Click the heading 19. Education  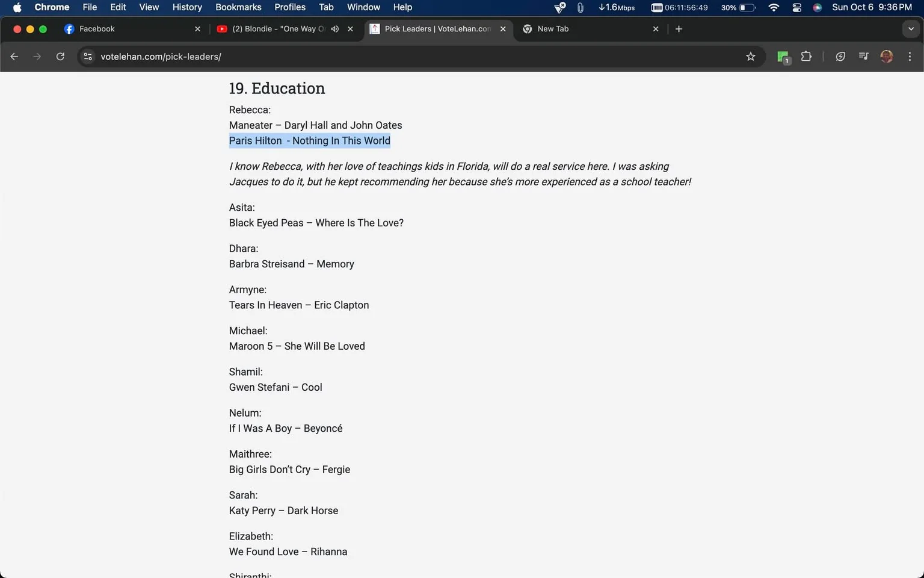click(x=277, y=88)
